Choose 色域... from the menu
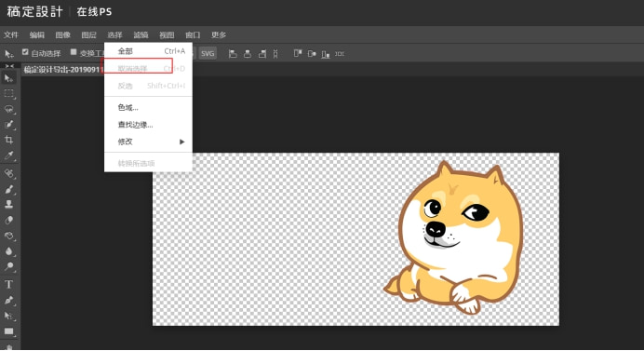644x351 pixels. click(148, 108)
